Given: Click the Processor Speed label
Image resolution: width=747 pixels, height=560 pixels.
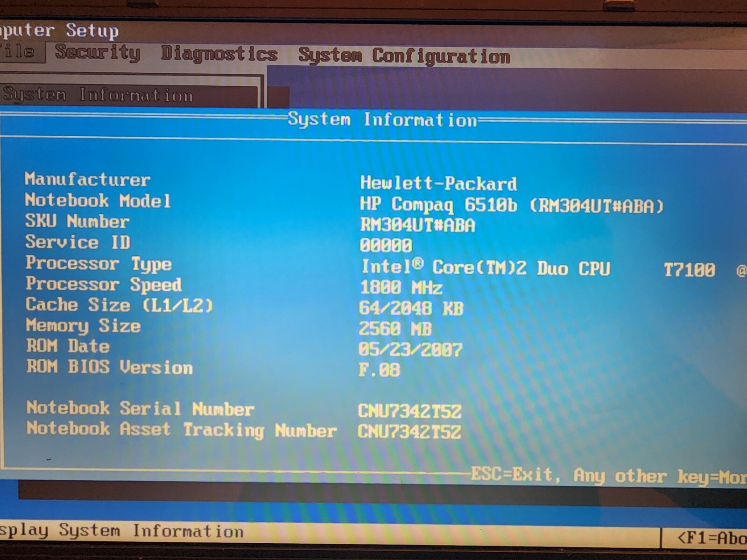Looking at the screenshot, I should (104, 284).
